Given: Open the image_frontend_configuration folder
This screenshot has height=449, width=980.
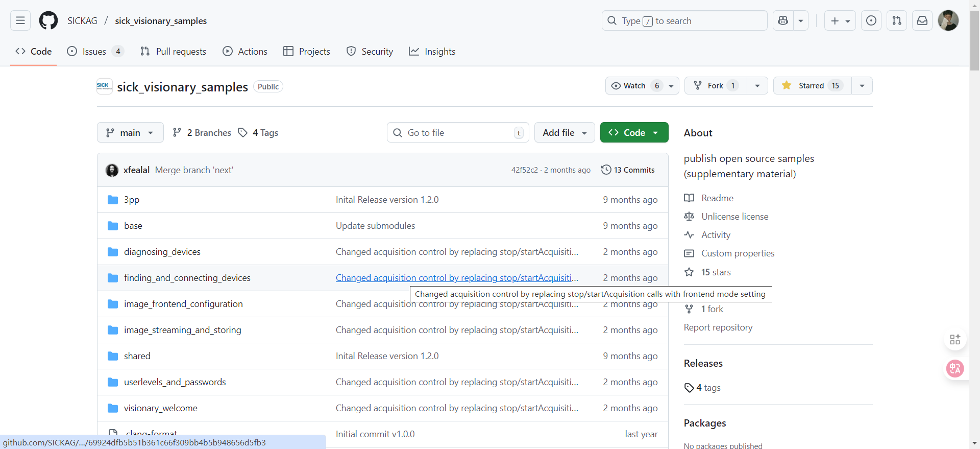Looking at the screenshot, I should coord(183,304).
